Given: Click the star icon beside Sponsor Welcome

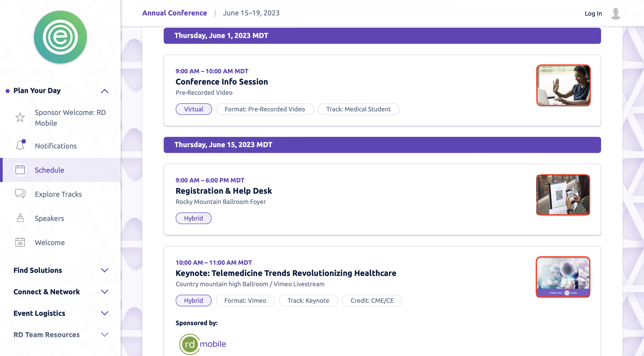Looking at the screenshot, I should [x=20, y=117].
